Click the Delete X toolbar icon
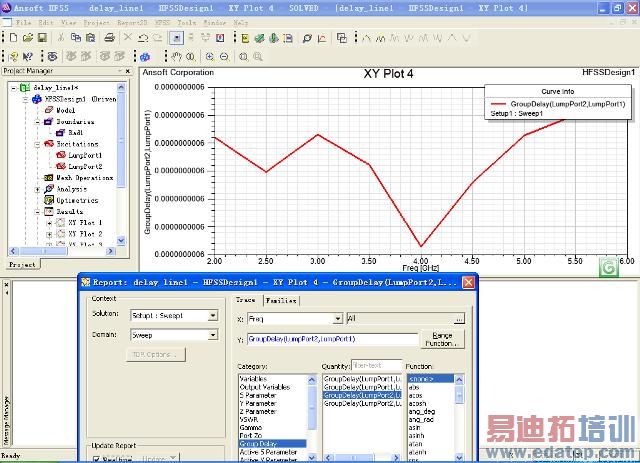The image size is (640, 463). [128, 38]
